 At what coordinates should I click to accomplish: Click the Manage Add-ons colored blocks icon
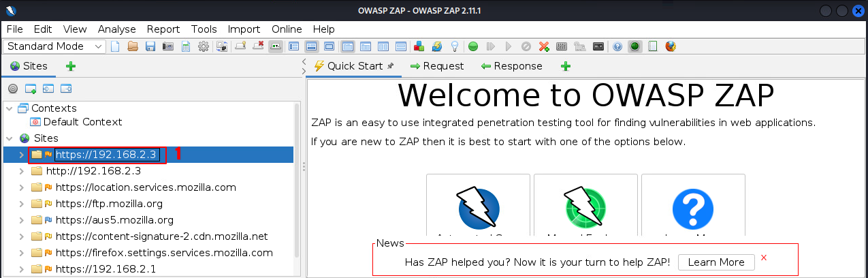pos(419,46)
